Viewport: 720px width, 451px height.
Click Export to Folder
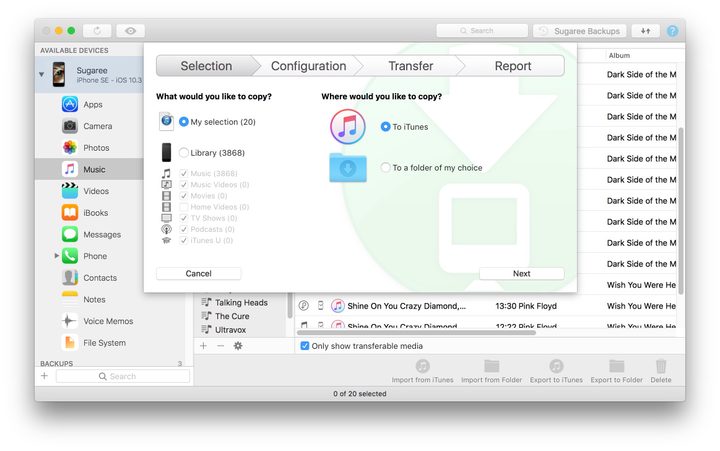(x=616, y=371)
